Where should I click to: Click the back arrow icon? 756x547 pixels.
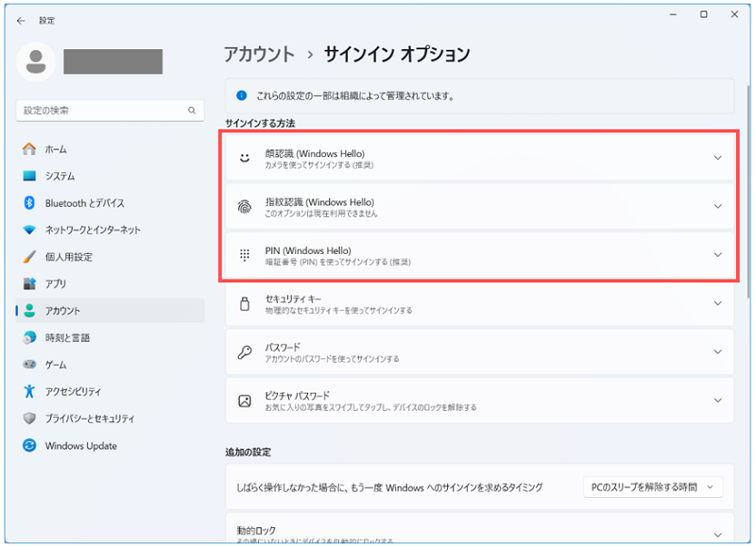[21, 21]
